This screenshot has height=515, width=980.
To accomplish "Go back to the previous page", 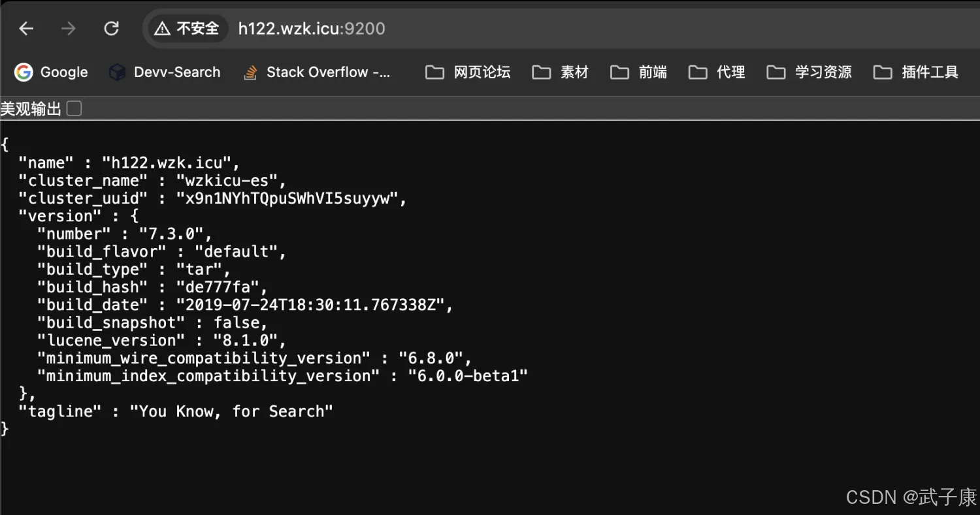I will (x=26, y=29).
